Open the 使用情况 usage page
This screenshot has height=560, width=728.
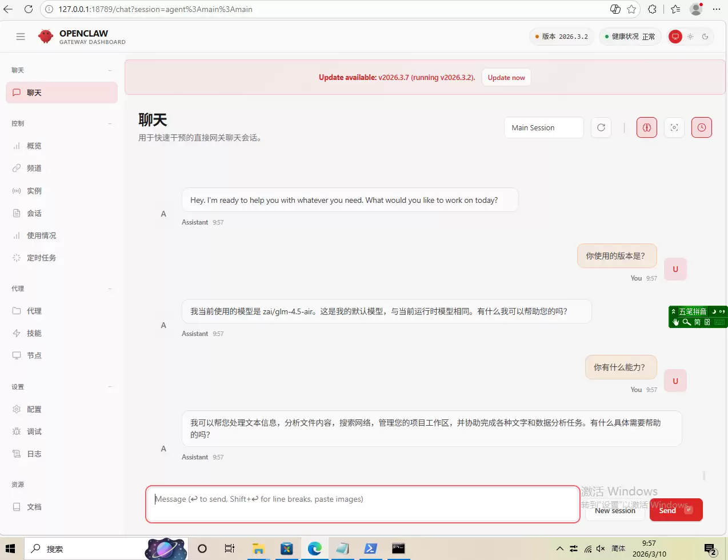(41, 235)
